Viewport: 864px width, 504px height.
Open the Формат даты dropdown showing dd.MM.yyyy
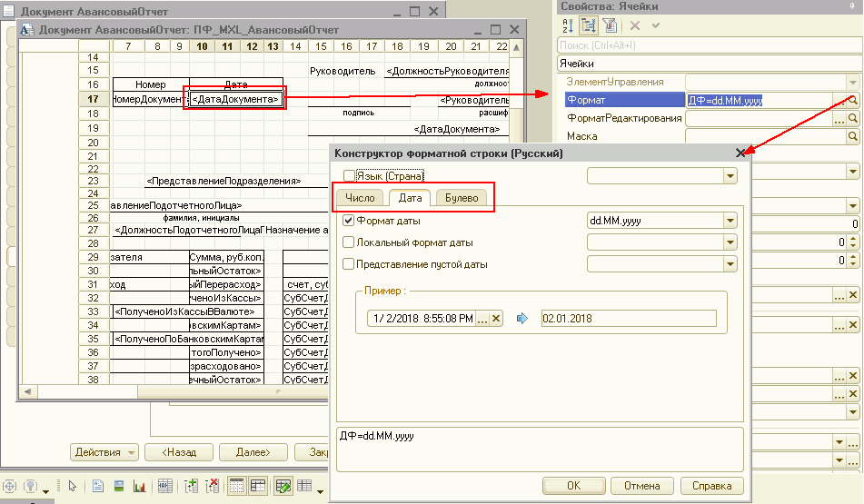point(730,221)
